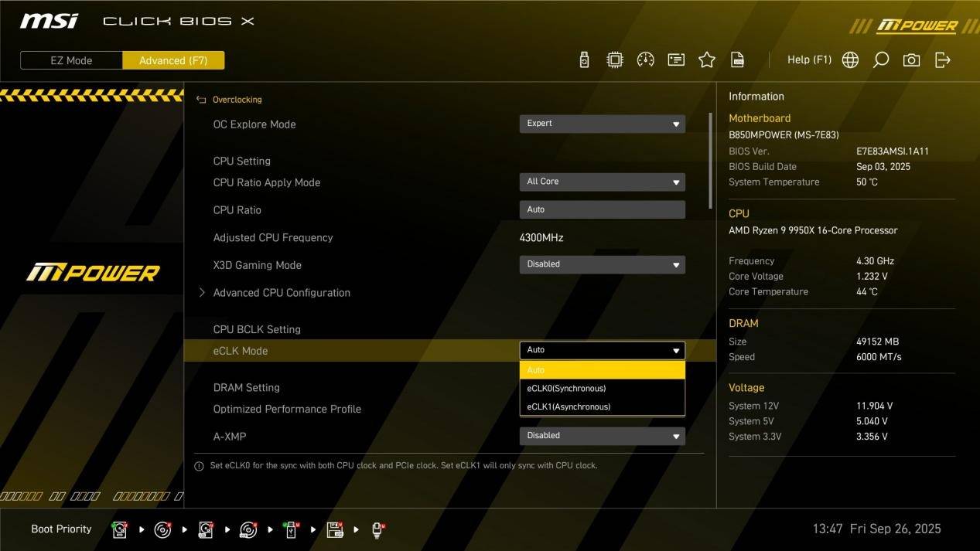The width and height of the screenshot is (980, 551).
Task: Select Advanced (F7) mode
Action: [173, 60]
